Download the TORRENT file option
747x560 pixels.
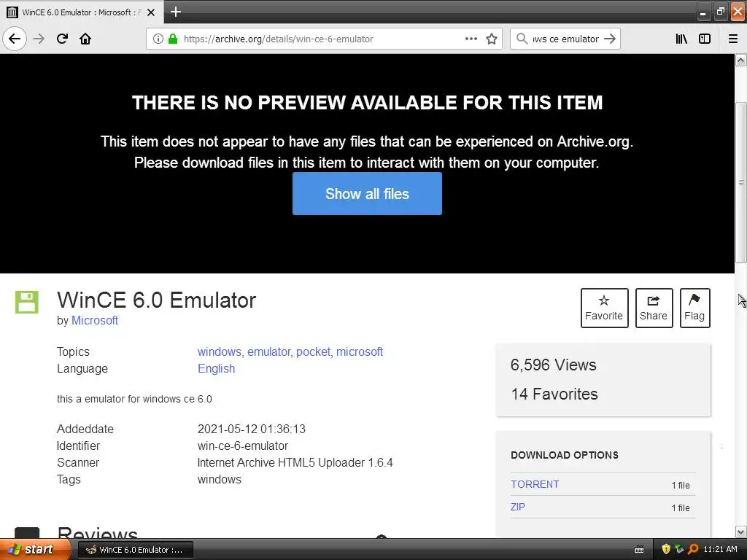(x=535, y=484)
